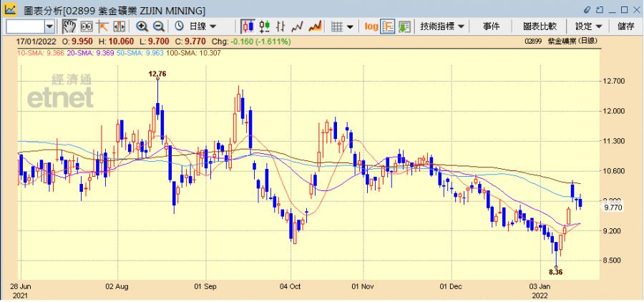644x302 pixels.
Task: Click the 圖表比較 chart compare button
Action: click(x=540, y=26)
